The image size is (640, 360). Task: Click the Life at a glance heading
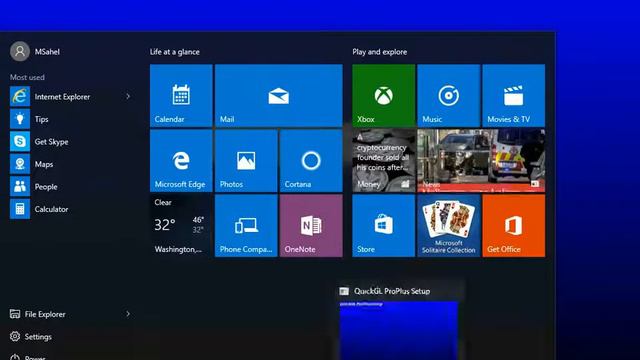point(175,52)
